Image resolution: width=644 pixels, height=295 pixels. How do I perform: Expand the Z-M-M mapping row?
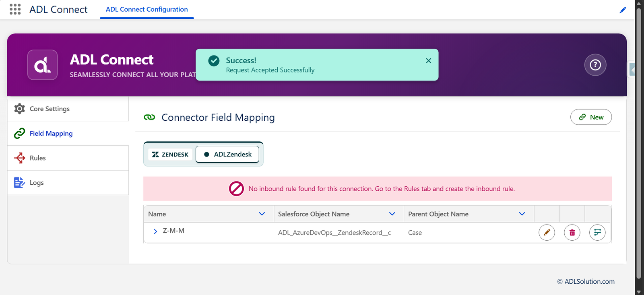pyautogui.click(x=155, y=231)
